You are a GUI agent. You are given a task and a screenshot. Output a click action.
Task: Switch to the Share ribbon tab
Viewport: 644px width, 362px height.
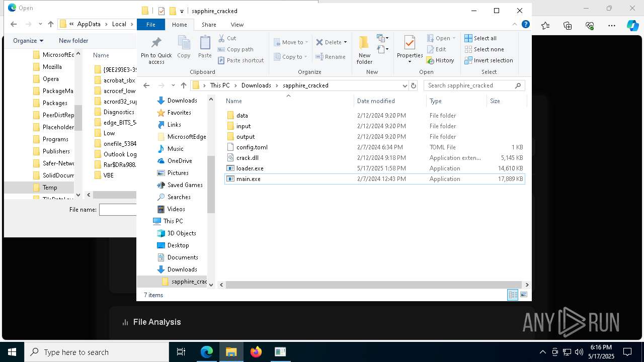click(x=209, y=24)
